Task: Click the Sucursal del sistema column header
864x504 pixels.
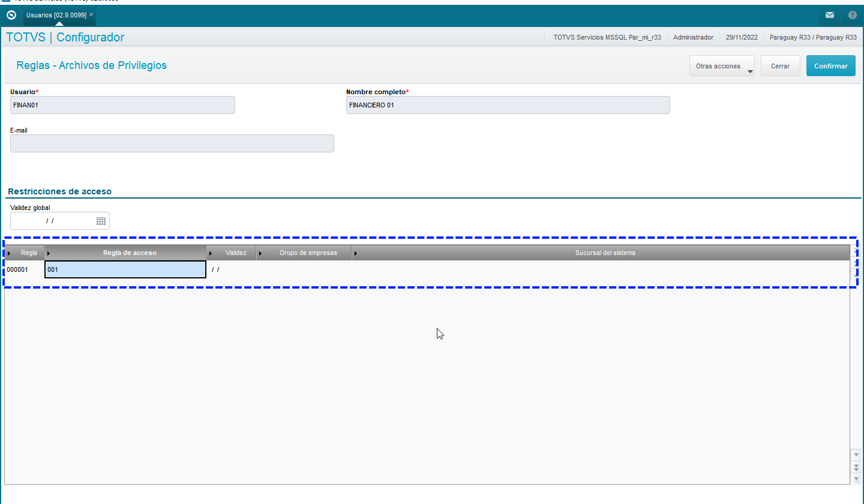Action: click(x=601, y=253)
